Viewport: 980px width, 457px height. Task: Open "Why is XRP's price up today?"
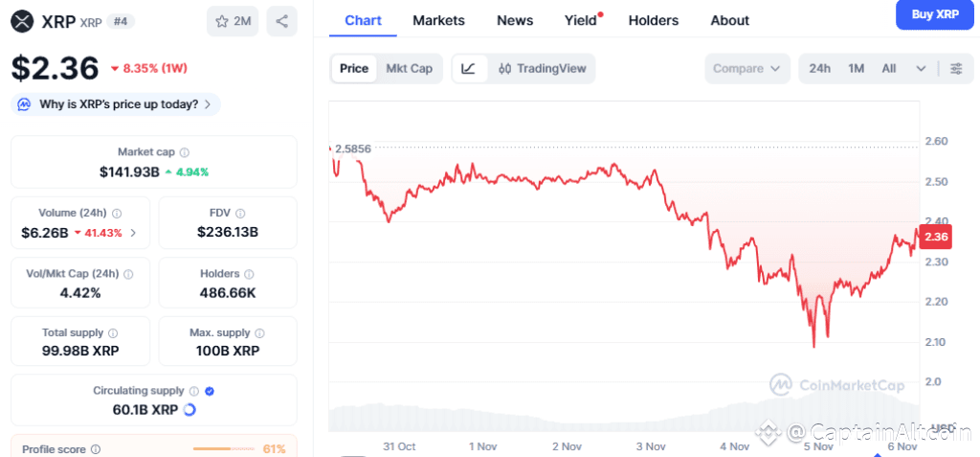pyautogui.click(x=116, y=104)
